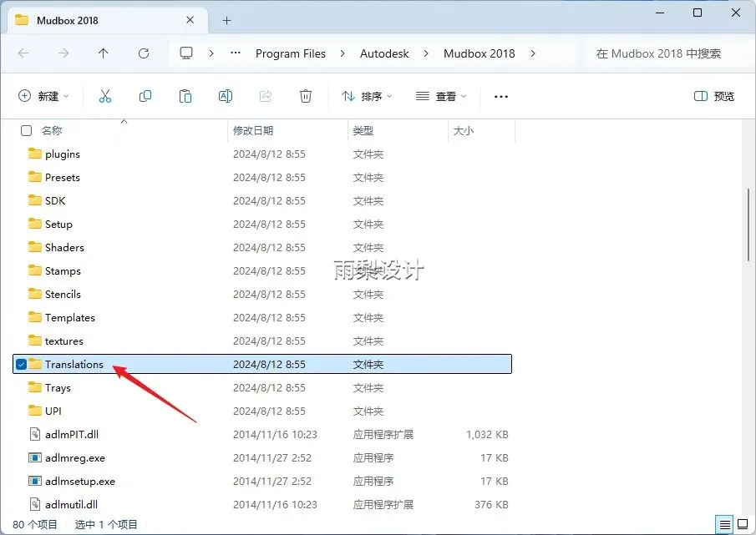756x535 pixels.
Task: Expand chevron after Program Files
Action: coord(342,53)
